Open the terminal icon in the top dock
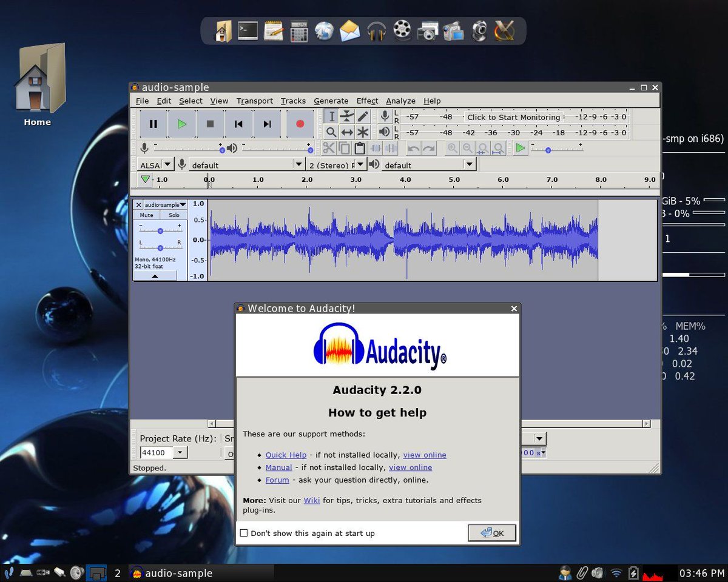 point(248,30)
